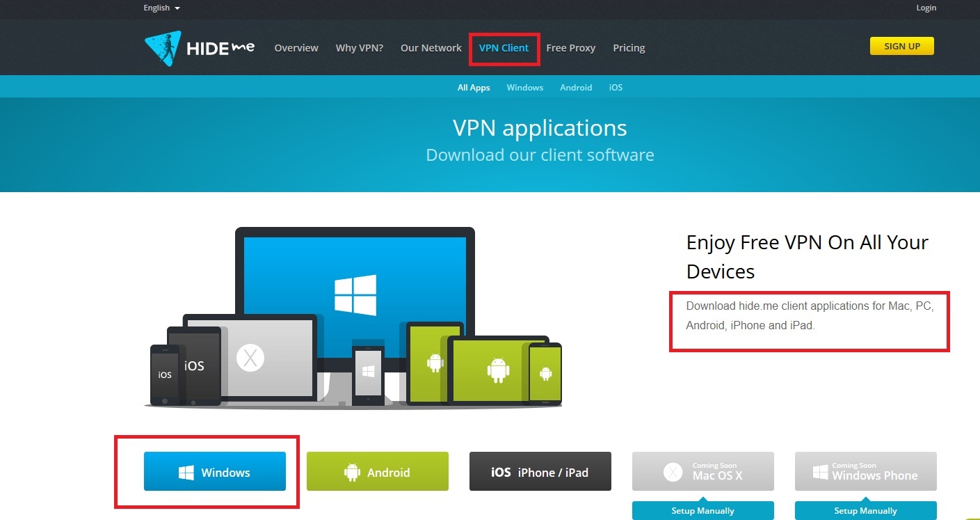Open the Free Proxy page
This screenshot has width=980, height=520.
(571, 48)
